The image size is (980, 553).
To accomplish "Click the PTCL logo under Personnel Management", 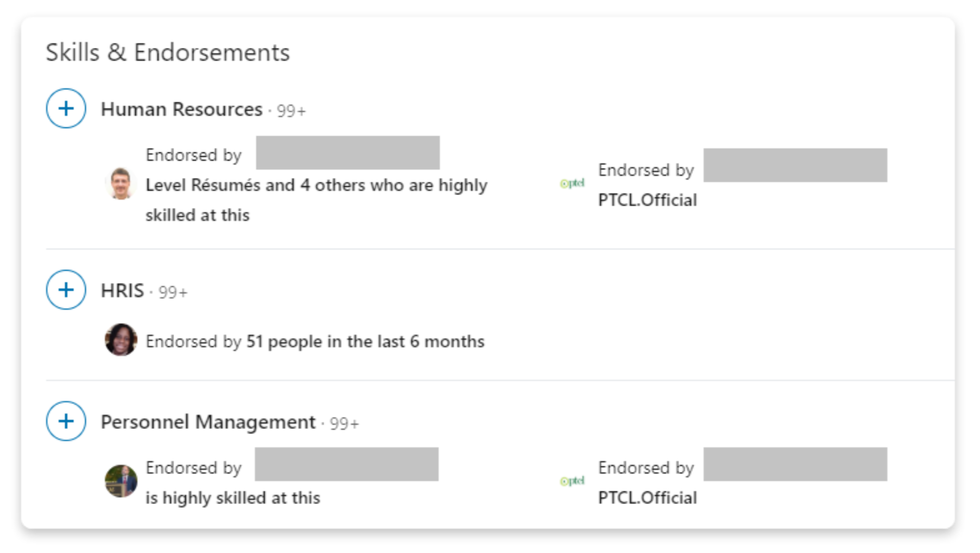I will 572,481.
